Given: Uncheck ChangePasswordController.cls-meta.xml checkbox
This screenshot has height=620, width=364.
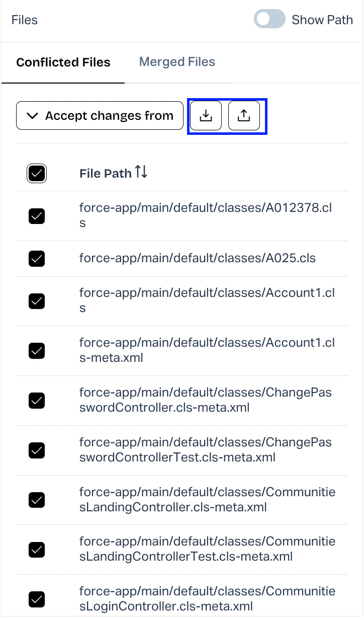Looking at the screenshot, I should (x=37, y=400).
